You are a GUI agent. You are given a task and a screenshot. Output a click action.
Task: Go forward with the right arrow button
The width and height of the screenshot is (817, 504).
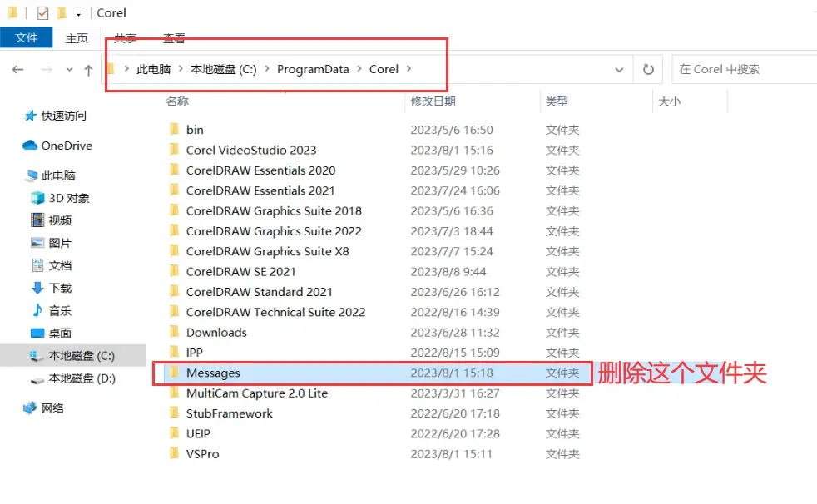(x=47, y=69)
